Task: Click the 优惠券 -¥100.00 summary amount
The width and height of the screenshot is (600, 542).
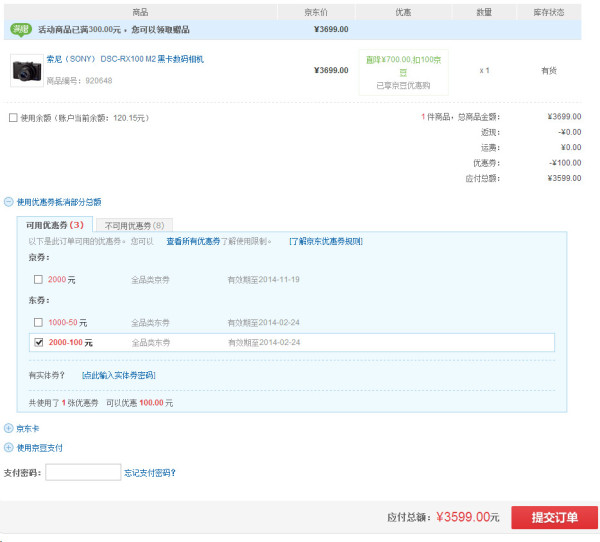Action: pos(565,163)
